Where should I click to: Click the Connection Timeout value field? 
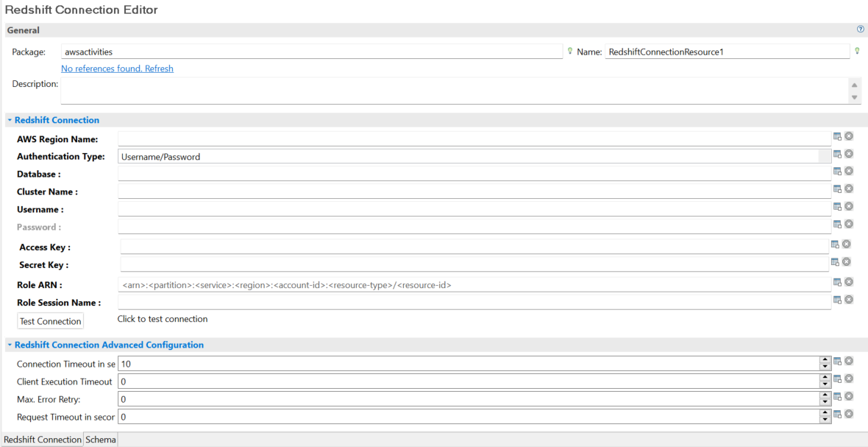[x=469, y=364]
